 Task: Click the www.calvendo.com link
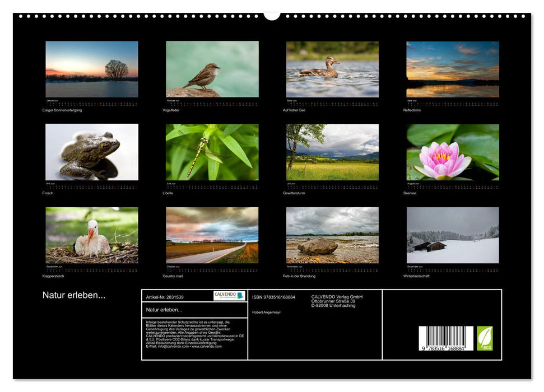pos(208,348)
